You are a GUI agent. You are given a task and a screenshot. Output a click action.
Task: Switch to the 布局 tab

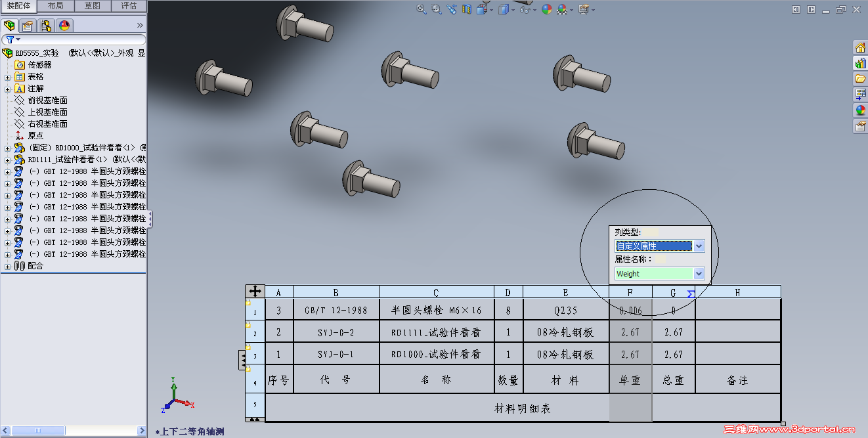(x=56, y=6)
